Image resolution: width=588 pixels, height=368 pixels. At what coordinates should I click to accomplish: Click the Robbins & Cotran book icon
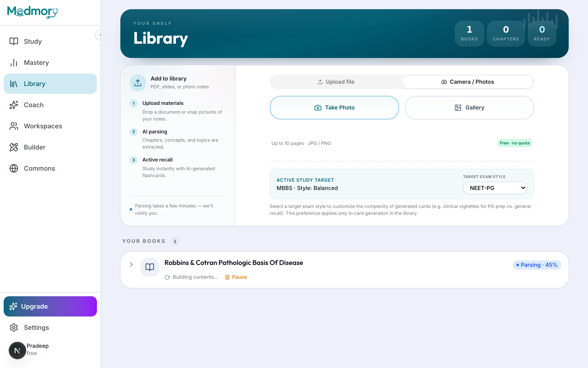click(150, 267)
